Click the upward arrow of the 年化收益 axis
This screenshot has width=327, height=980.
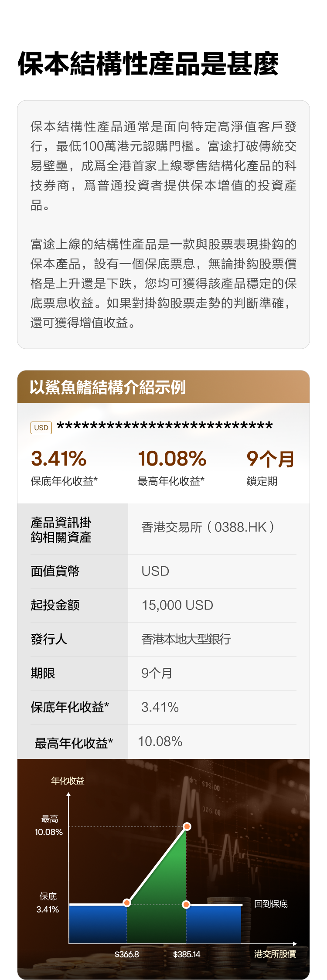pos(68,794)
